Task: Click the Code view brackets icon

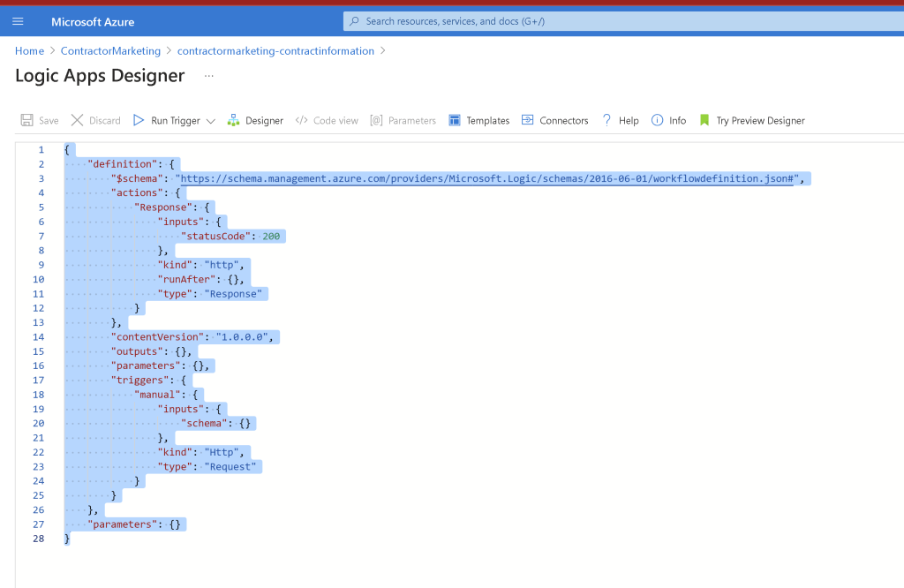Action: pos(301,120)
